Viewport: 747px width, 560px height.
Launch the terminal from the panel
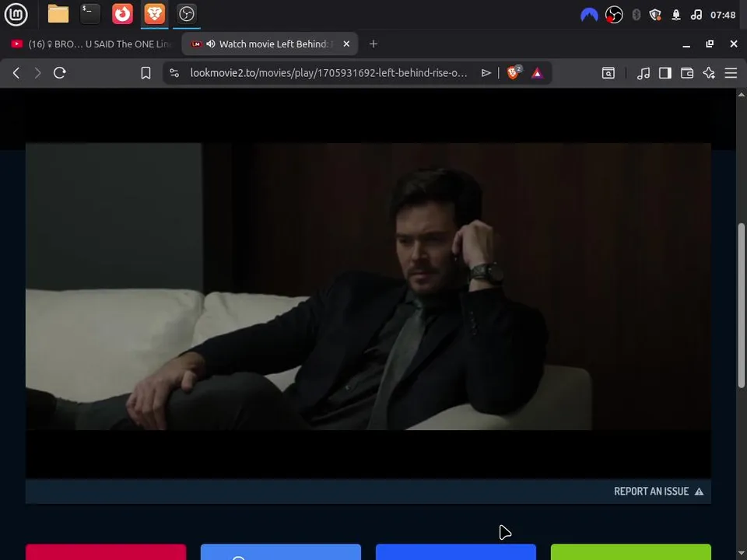tap(90, 14)
